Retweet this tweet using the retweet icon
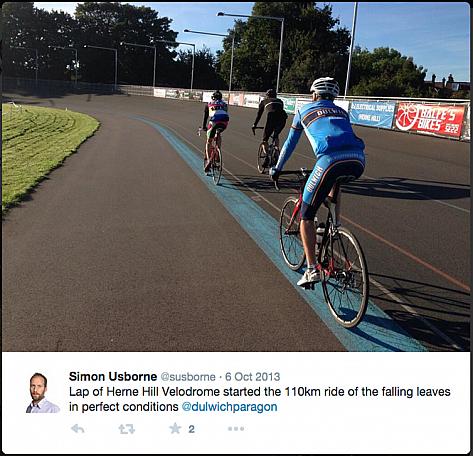The image size is (473, 456). click(127, 429)
